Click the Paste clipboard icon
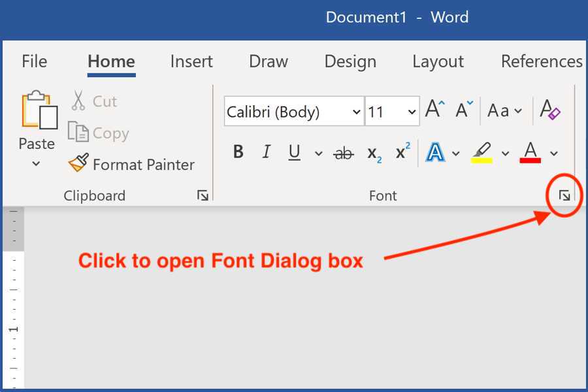 (x=39, y=110)
